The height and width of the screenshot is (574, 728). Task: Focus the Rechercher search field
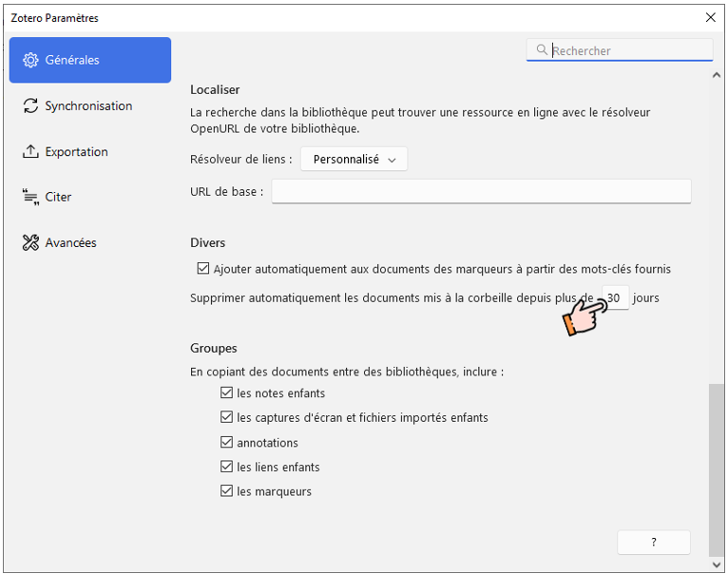[x=620, y=50]
